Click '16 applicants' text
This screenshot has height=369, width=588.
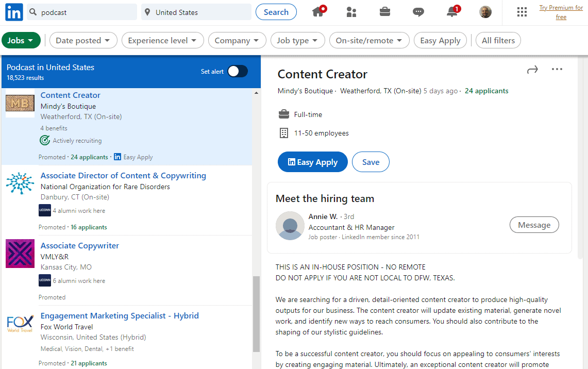coord(89,227)
